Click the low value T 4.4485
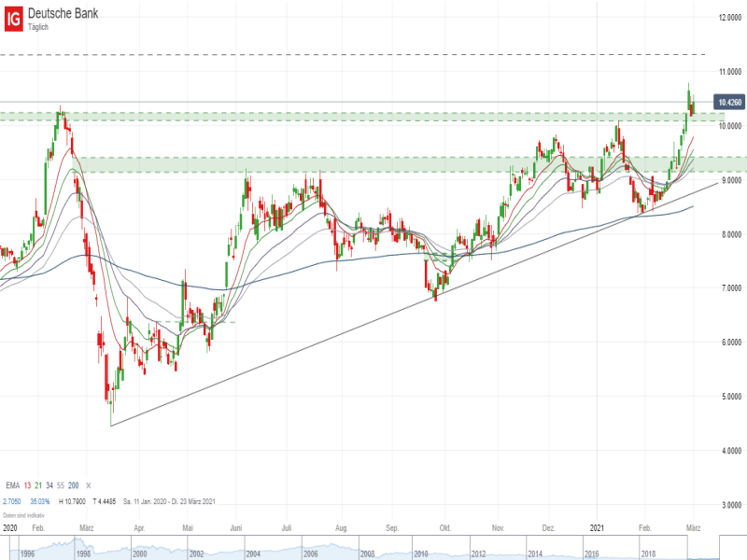Screen dimensions: 747x560 [x=105, y=501]
